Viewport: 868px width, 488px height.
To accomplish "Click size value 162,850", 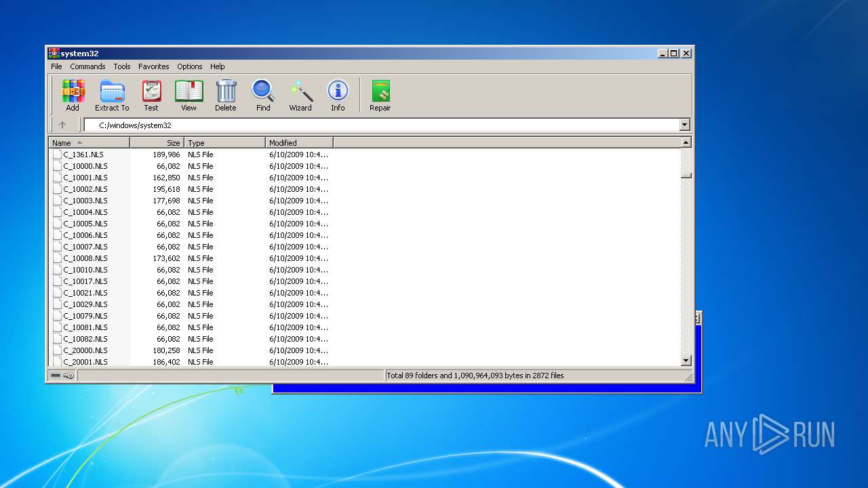I will pyautogui.click(x=166, y=178).
